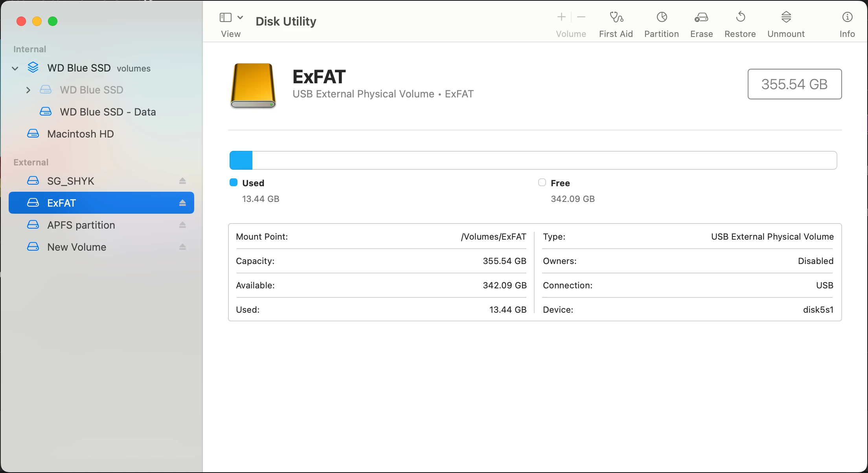The image size is (868, 473).
Task: Expand the WD Blue SSD snapshot item
Action: pos(28,90)
